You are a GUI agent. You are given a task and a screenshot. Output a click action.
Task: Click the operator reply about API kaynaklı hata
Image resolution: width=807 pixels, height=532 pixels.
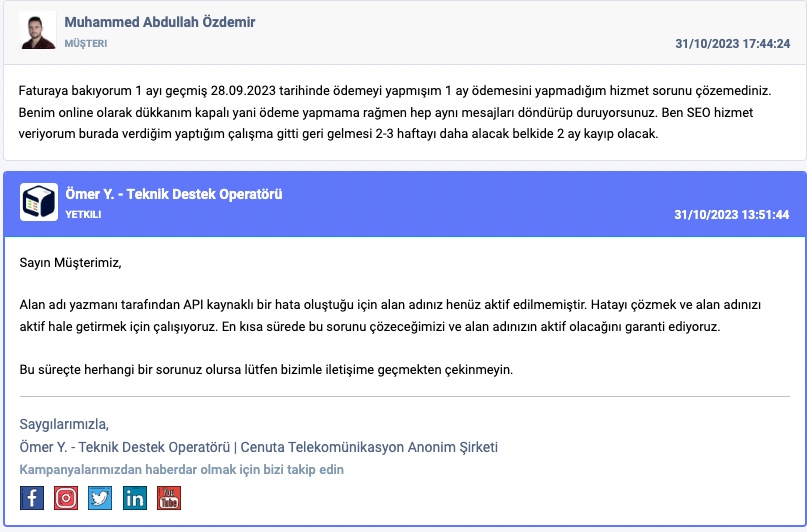(390, 315)
